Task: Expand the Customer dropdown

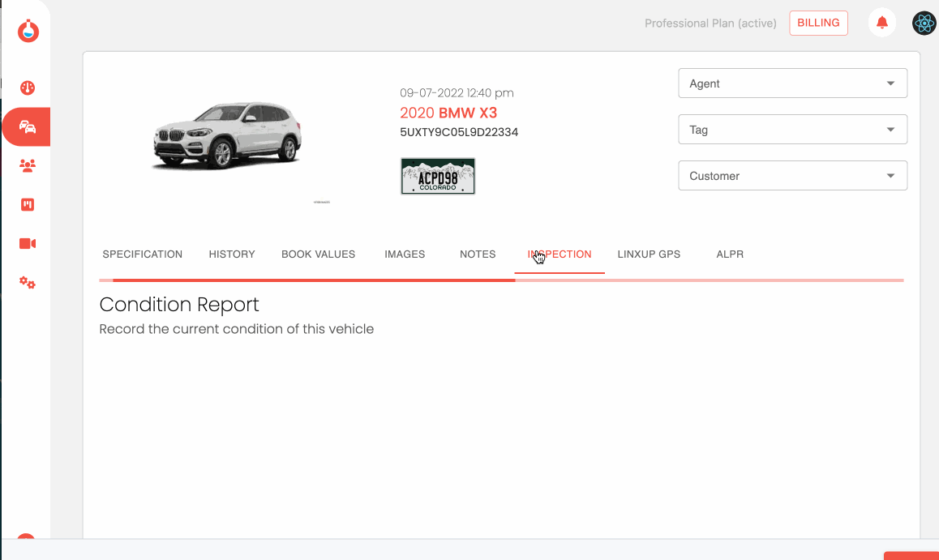Action: click(x=792, y=175)
